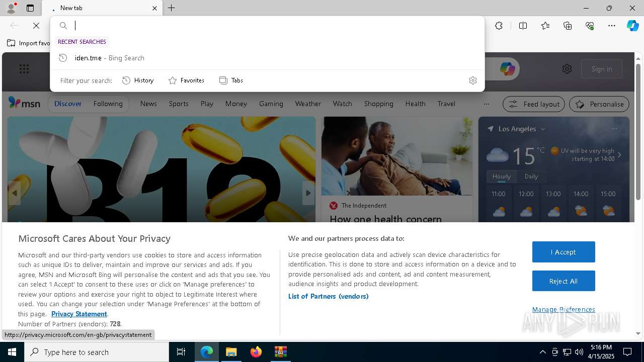Select the Following tab
This screenshot has width=644, height=362.
[x=108, y=104]
